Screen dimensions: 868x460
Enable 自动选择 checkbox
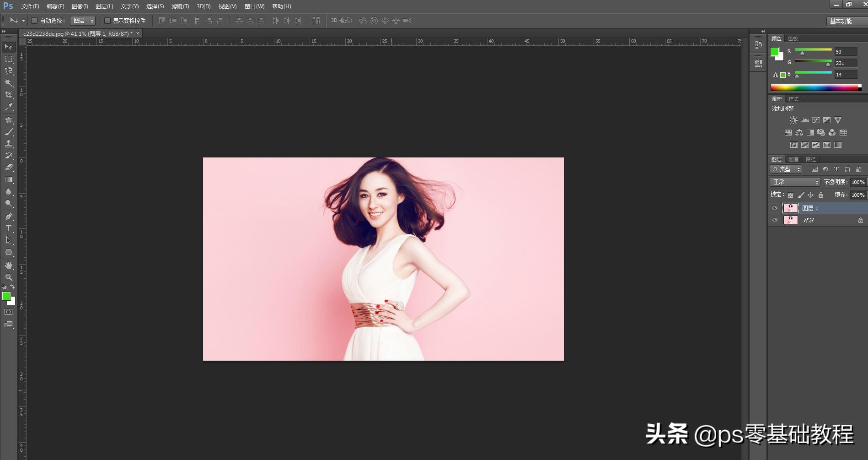click(34, 21)
